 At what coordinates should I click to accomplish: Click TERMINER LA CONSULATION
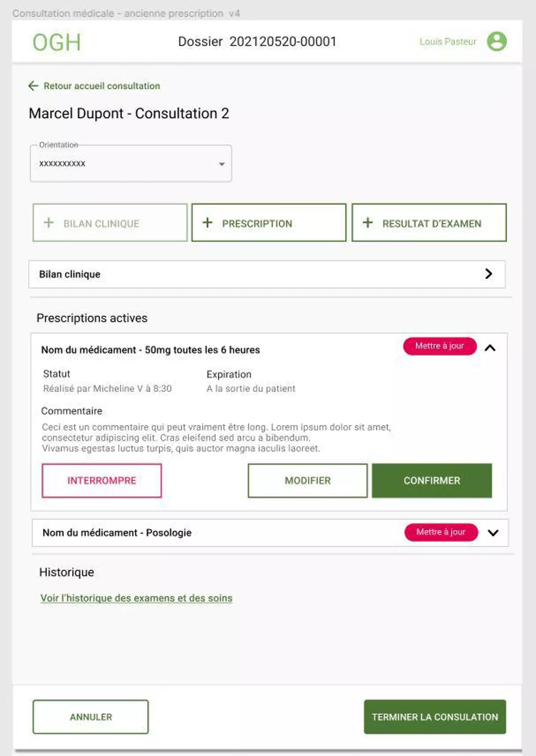tap(434, 717)
